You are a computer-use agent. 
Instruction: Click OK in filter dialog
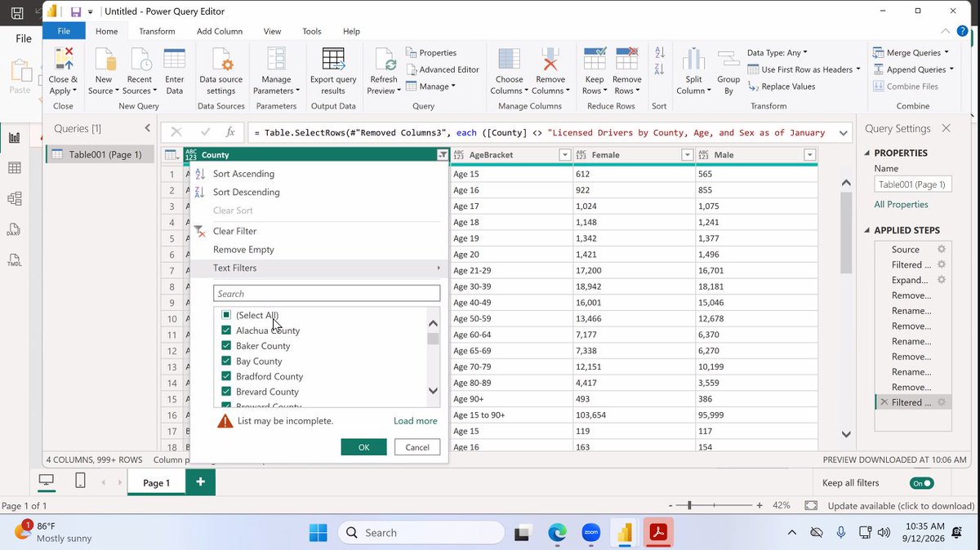(x=364, y=447)
